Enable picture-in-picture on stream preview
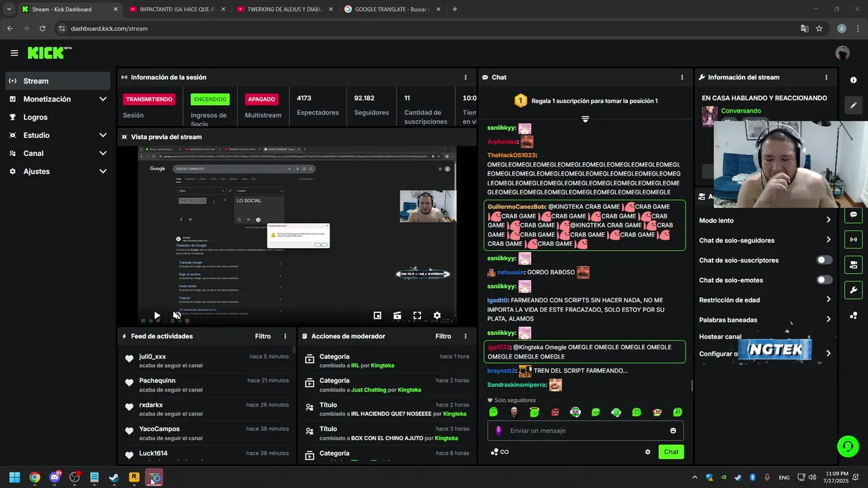 click(377, 315)
